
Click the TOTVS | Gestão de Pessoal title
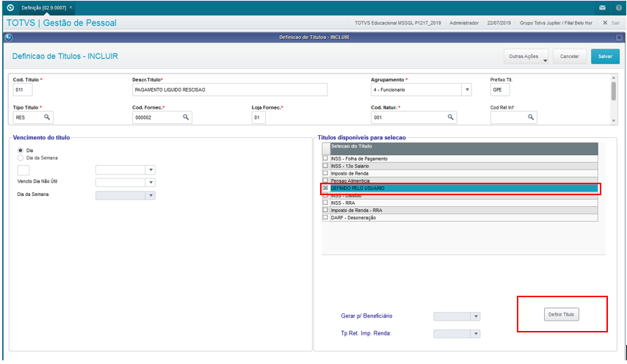62,23
